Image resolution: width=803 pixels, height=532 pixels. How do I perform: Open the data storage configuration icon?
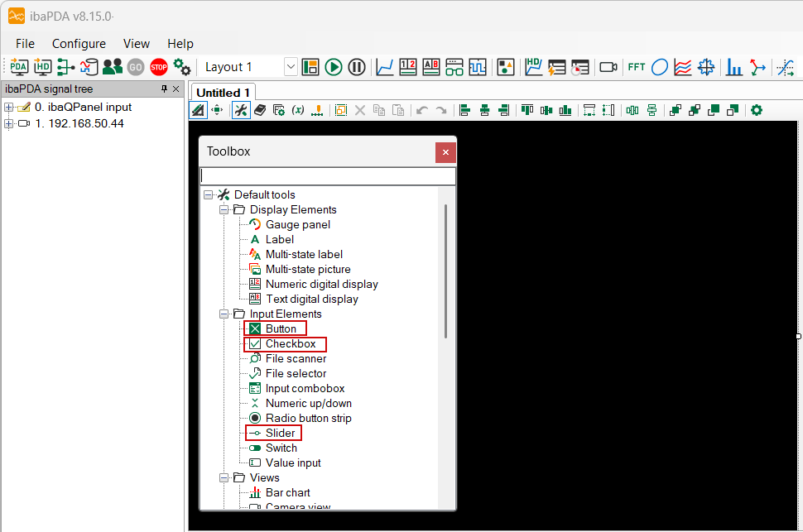[89, 67]
